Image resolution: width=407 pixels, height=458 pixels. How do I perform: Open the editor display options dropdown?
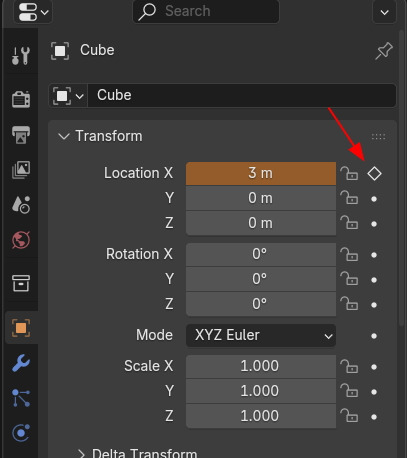point(33,12)
